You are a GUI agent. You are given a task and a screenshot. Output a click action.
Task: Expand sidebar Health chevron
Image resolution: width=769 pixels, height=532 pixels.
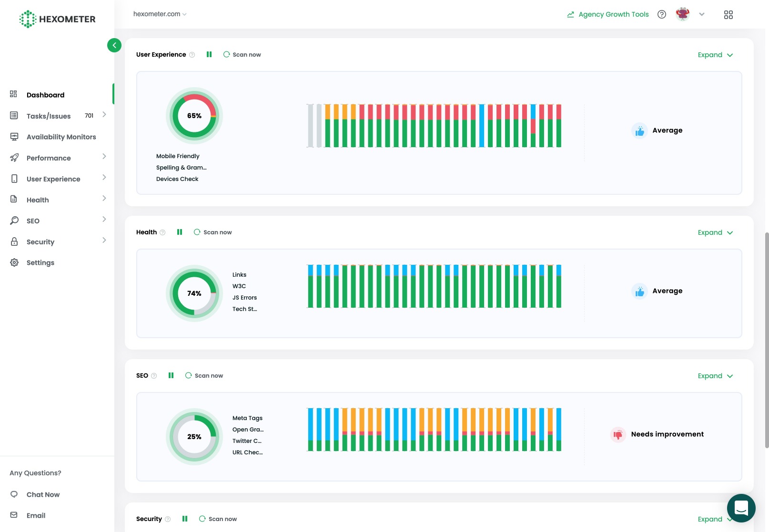click(104, 199)
